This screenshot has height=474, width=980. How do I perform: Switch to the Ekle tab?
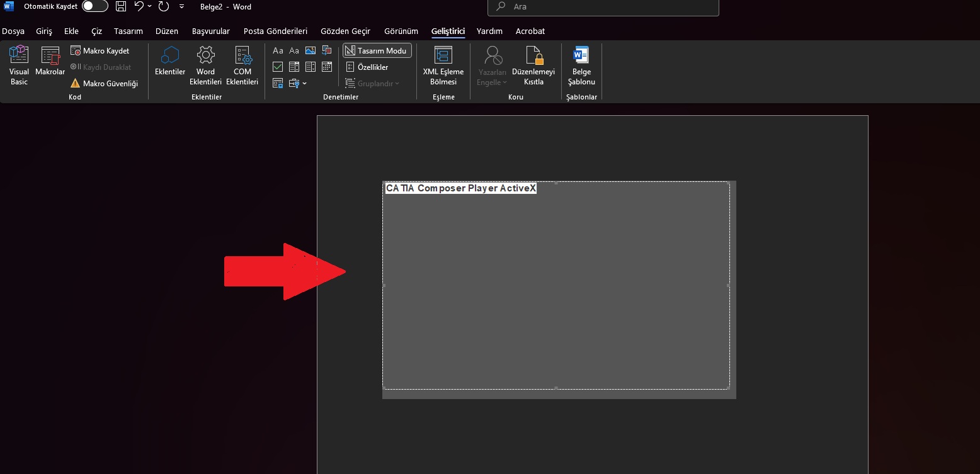71,31
